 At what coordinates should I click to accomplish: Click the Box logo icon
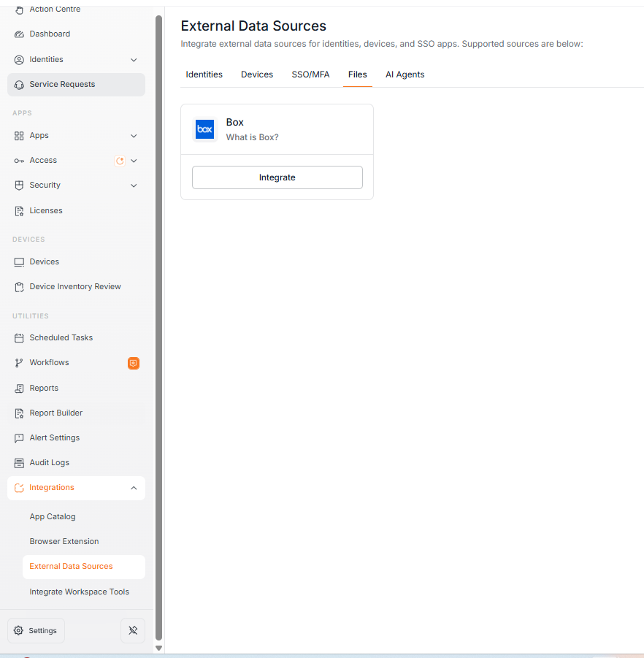tap(204, 129)
